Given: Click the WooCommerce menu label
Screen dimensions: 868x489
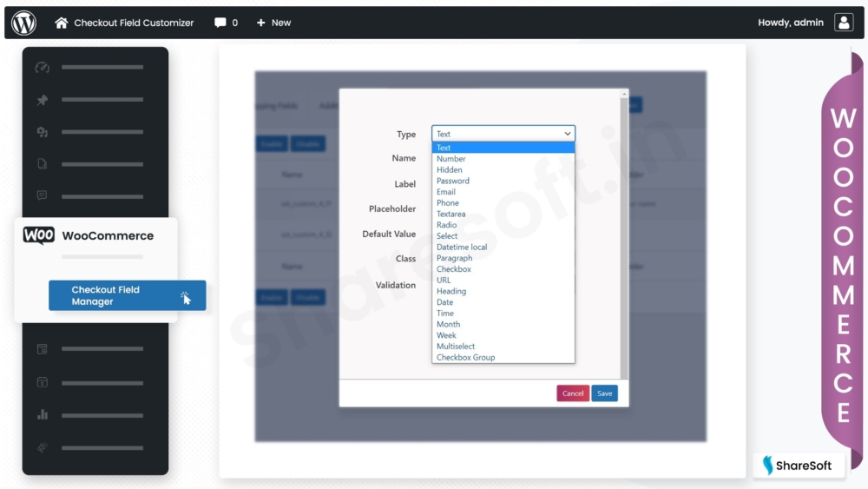Looking at the screenshot, I should [x=108, y=236].
